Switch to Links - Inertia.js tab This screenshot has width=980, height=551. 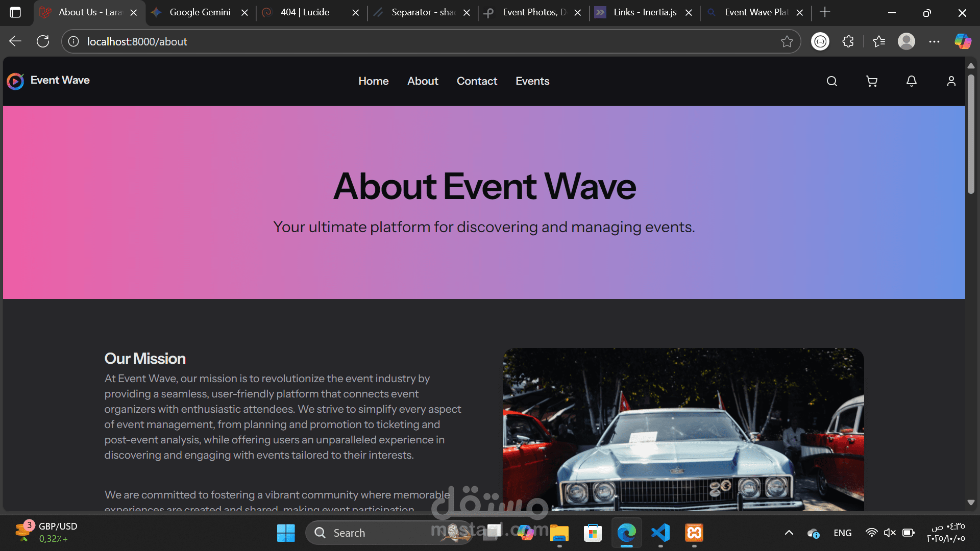coord(645,12)
